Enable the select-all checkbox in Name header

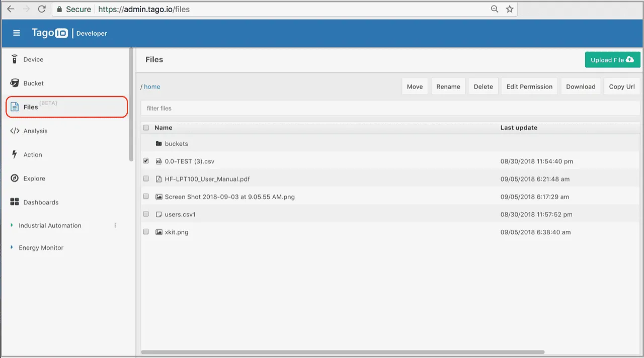tap(146, 127)
